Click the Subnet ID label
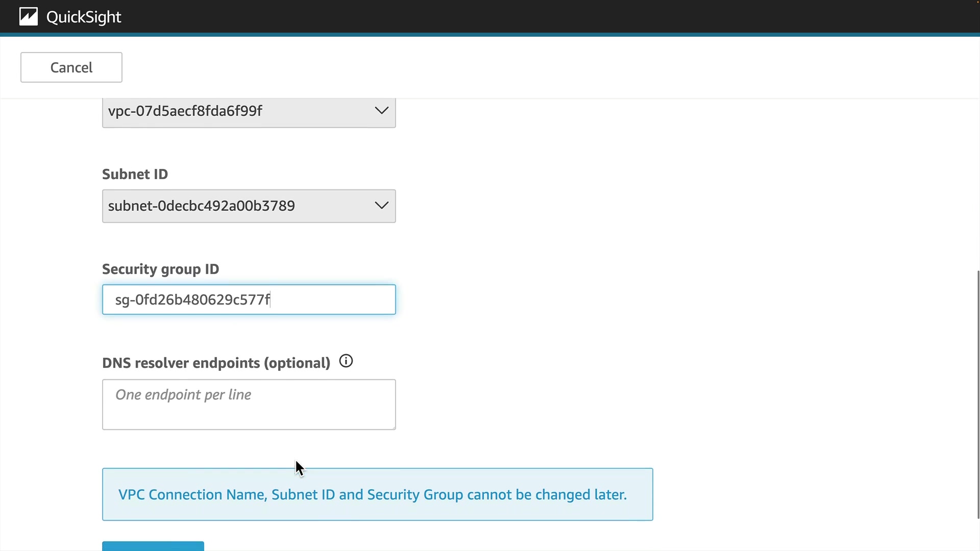980x551 pixels. click(x=135, y=174)
